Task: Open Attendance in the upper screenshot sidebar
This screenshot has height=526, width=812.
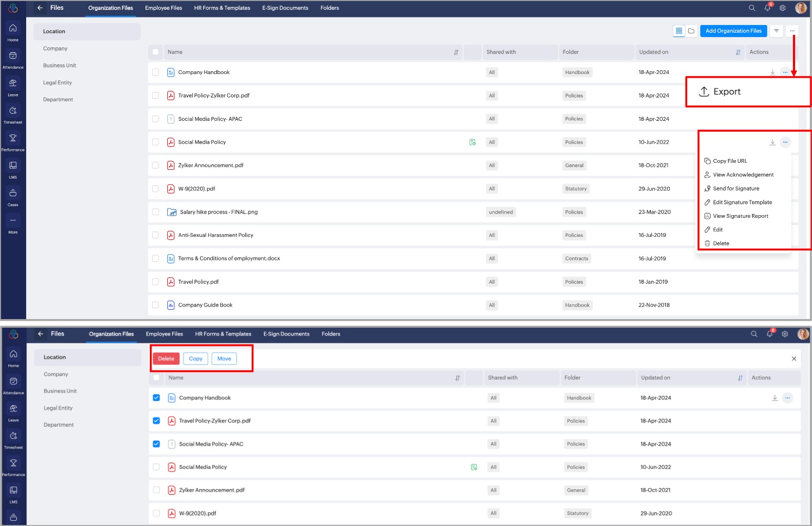Action: click(13, 60)
